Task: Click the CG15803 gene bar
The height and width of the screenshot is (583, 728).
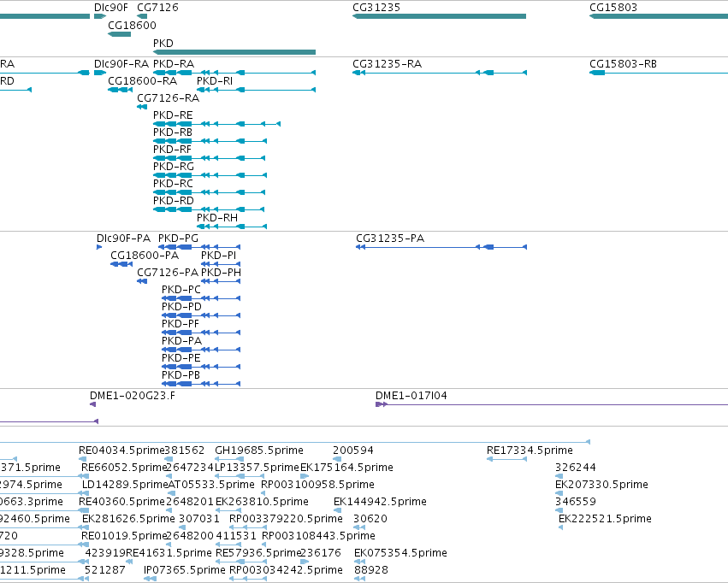Action: [659, 16]
